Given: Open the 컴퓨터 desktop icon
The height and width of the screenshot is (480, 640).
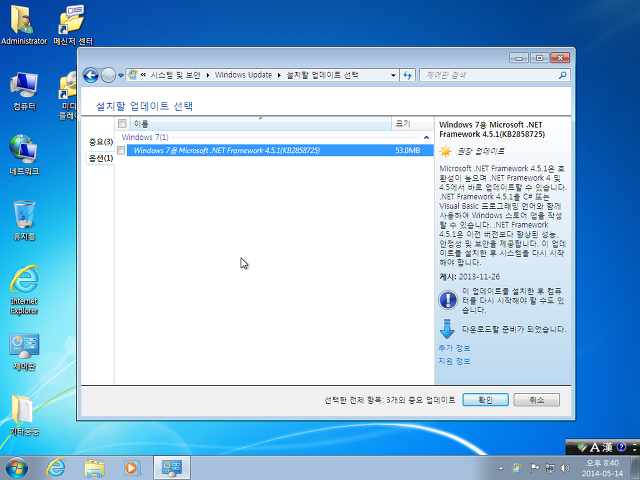Looking at the screenshot, I should (24, 91).
